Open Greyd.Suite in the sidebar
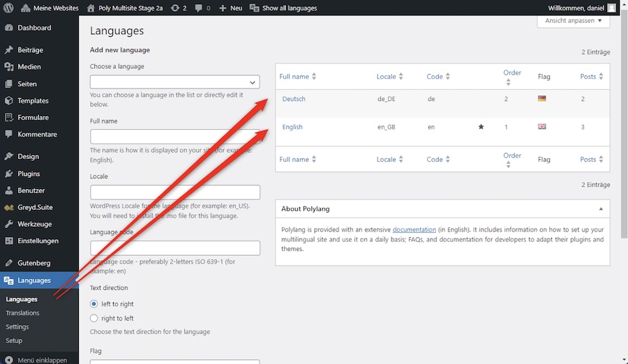This screenshot has width=628, height=364. pos(35,207)
